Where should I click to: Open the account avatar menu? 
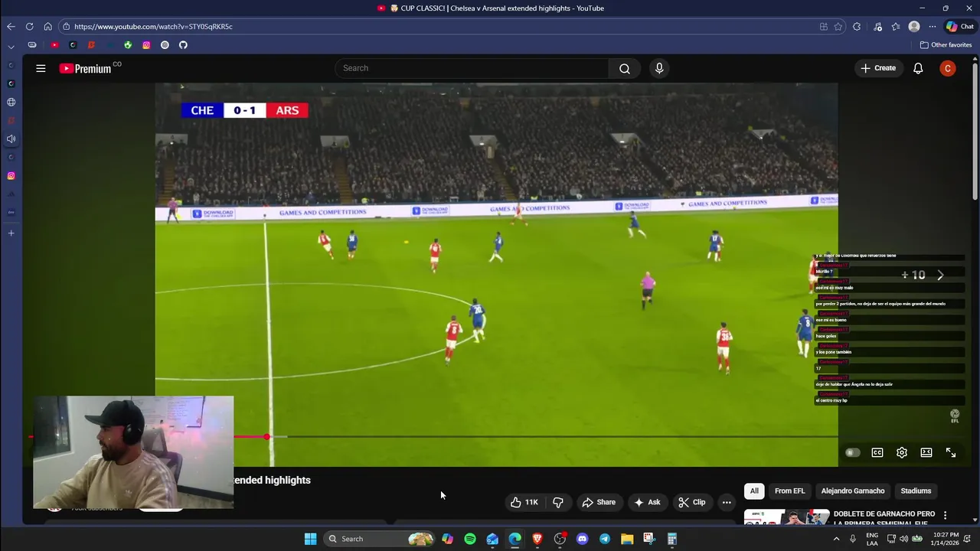click(x=948, y=68)
